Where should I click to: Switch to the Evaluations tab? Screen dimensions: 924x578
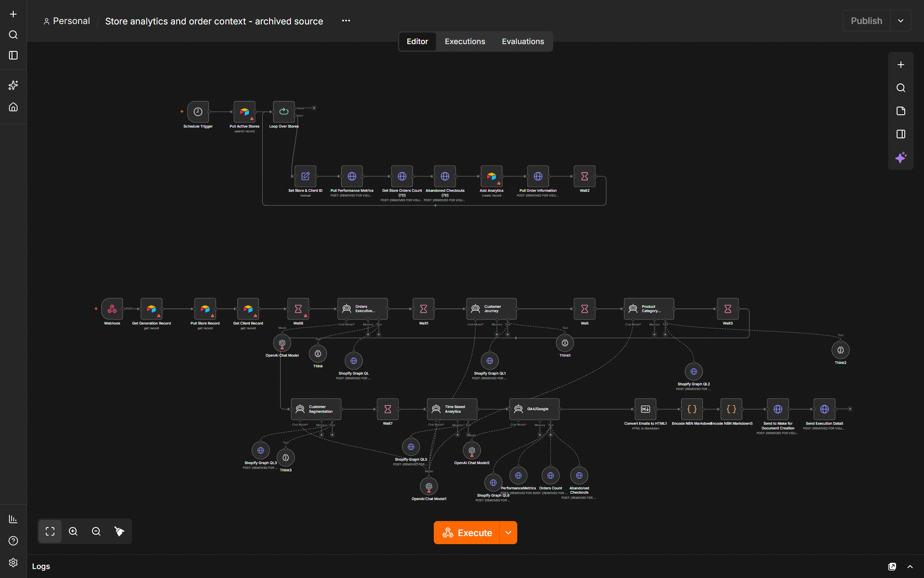pyautogui.click(x=523, y=42)
